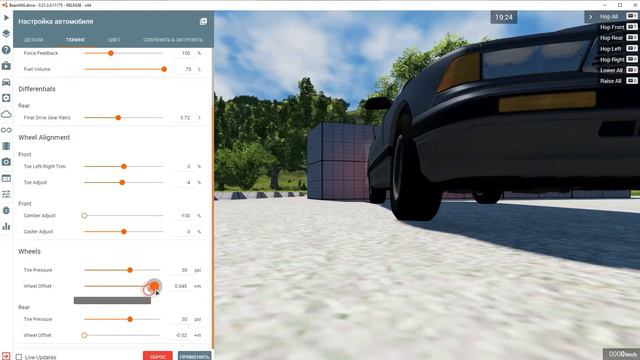The image size is (640, 360).
Task: Click the Hop Left label
Action: pos(610,49)
